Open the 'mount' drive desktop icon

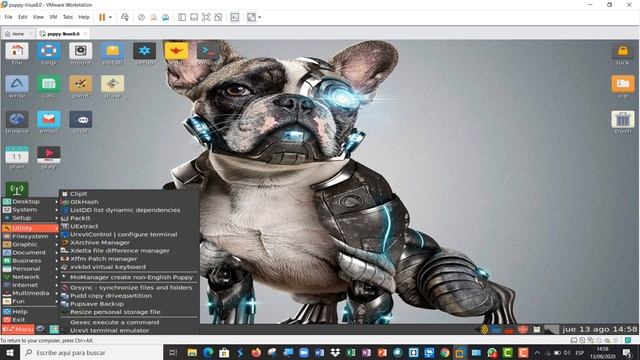point(80,52)
